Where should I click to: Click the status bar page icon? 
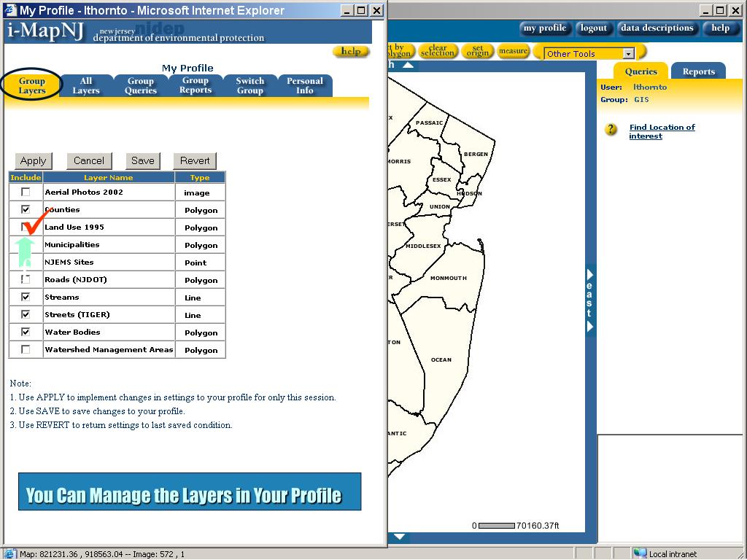pyautogui.click(x=10, y=554)
